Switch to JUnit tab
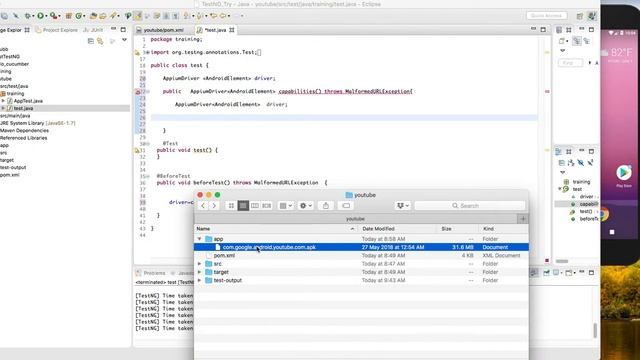Screen dimensions: 640x360 (x=93, y=30)
